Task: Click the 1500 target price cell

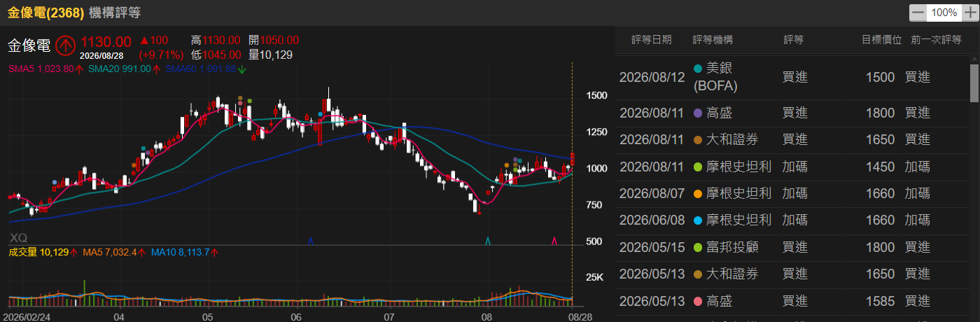Action: coord(880,77)
